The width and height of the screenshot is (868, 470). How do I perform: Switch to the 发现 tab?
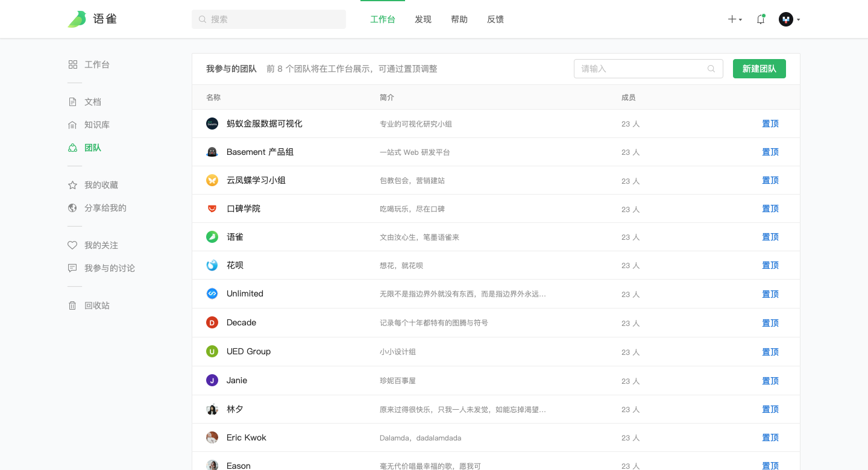423,19
